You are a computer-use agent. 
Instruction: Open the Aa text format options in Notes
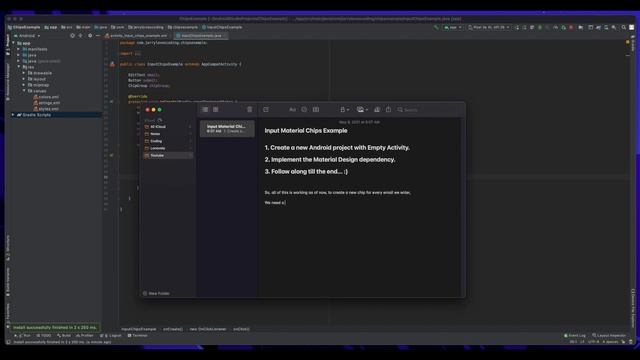(x=292, y=109)
